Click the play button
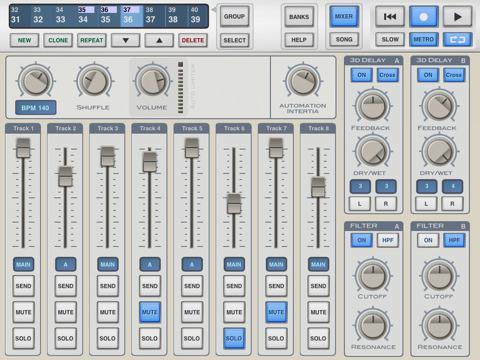Image resolution: width=480 pixels, height=360 pixels. [x=457, y=16]
